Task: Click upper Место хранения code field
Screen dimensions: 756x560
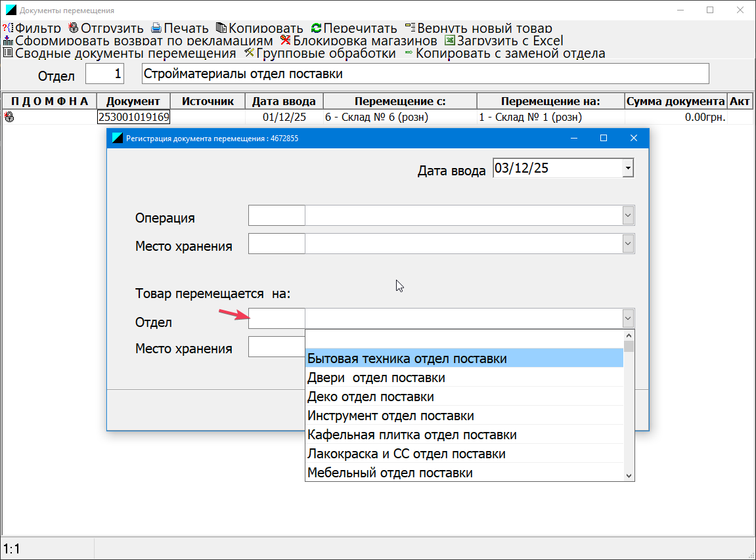Action: click(x=277, y=244)
